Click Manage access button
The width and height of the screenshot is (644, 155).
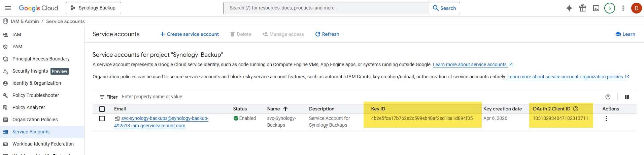pos(283,34)
